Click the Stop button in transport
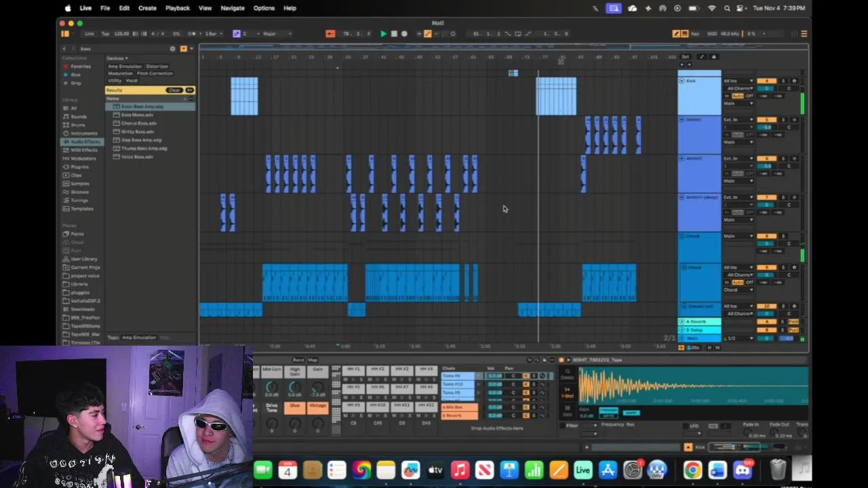Viewport: 868px width, 488px height. click(394, 33)
